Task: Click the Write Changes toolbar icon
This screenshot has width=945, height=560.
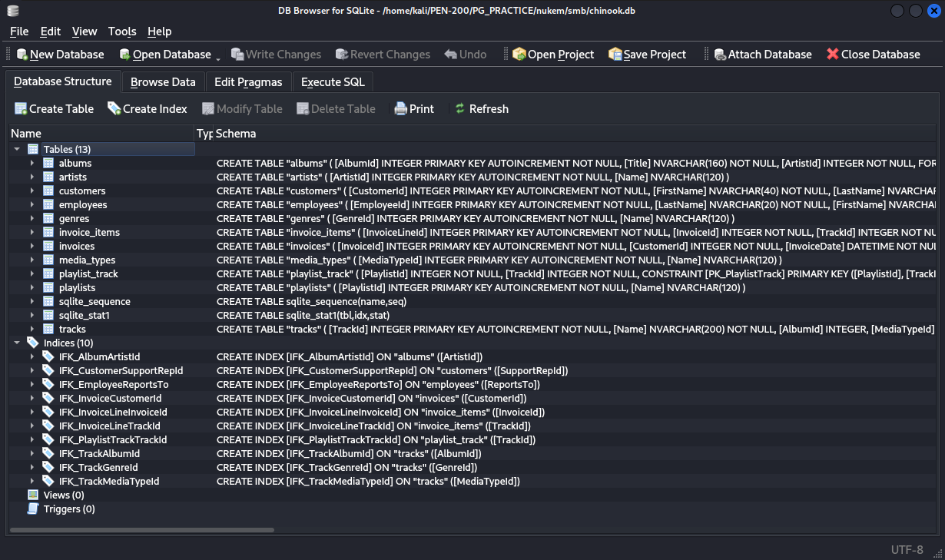Action: [x=238, y=55]
